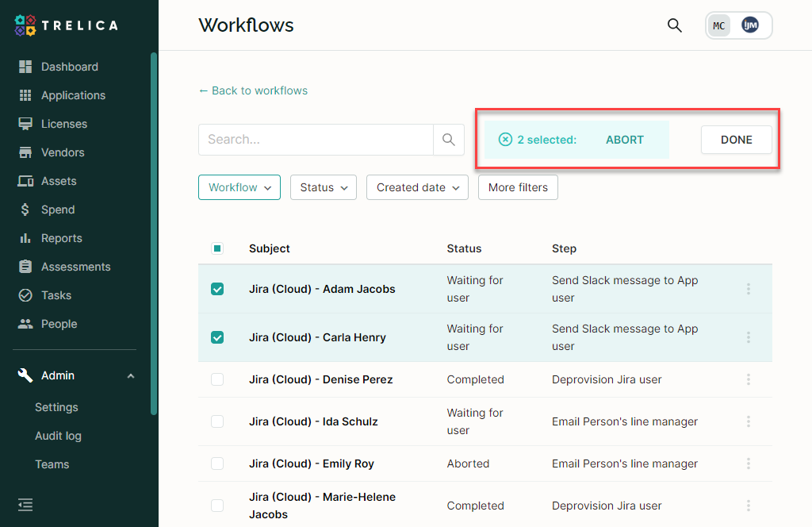Toggle the select-all header checkbox
Viewport: 812px width, 527px height.
217,248
